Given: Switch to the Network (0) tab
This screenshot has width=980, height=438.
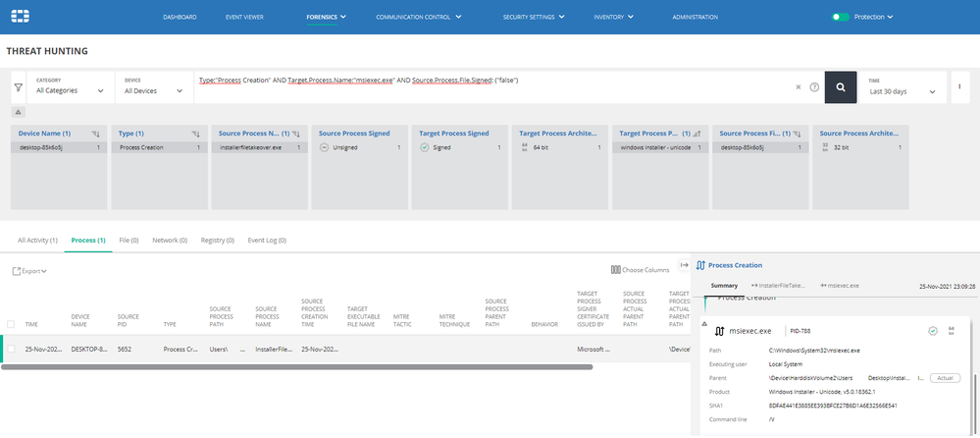Looking at the screenshot, I should coord(170,241).
